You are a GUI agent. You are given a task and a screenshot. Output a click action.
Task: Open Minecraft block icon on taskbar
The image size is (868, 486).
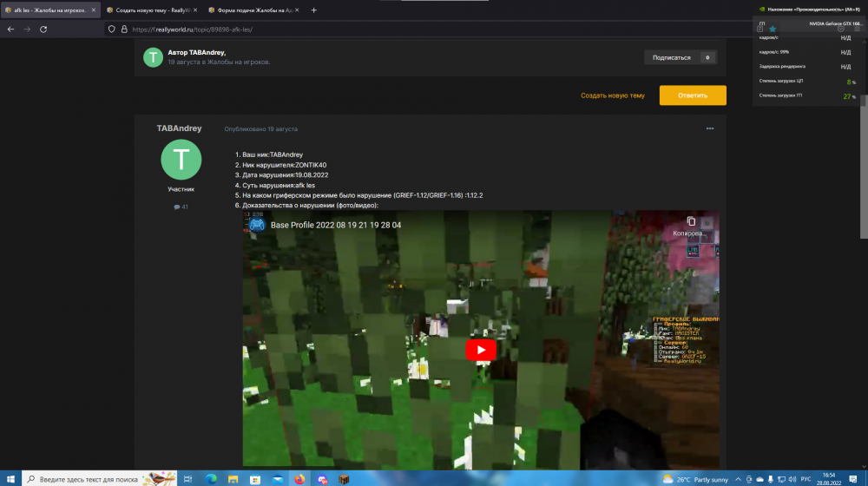(344, 479)
